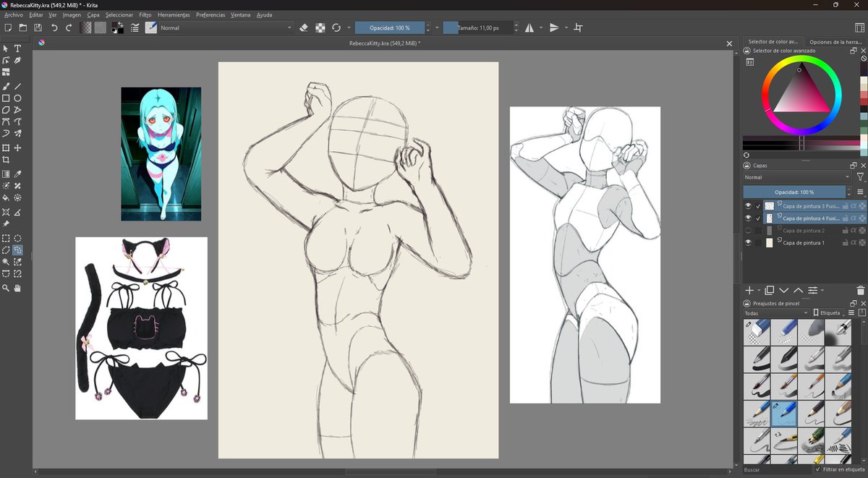Select the Calligraphy tool
868x478 pixels.
(17, 61)
